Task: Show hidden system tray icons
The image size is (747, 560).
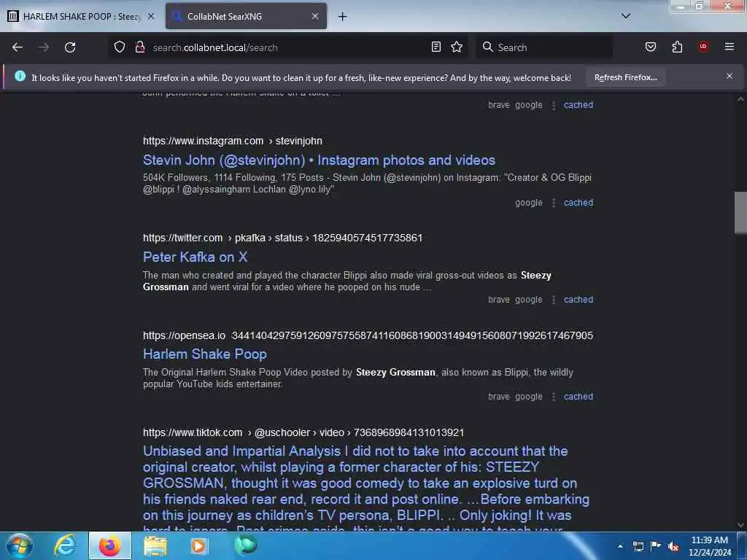Action: point(620,547)
